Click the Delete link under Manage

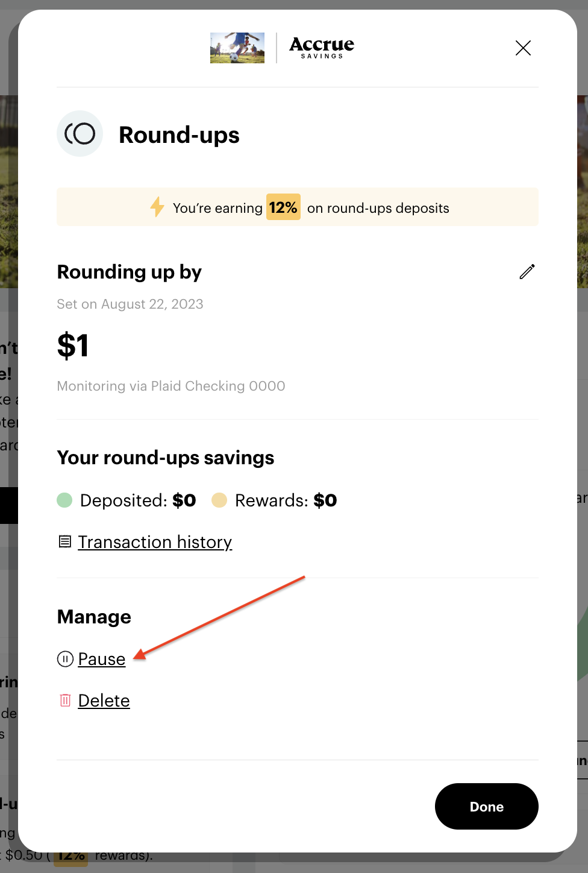104,701
